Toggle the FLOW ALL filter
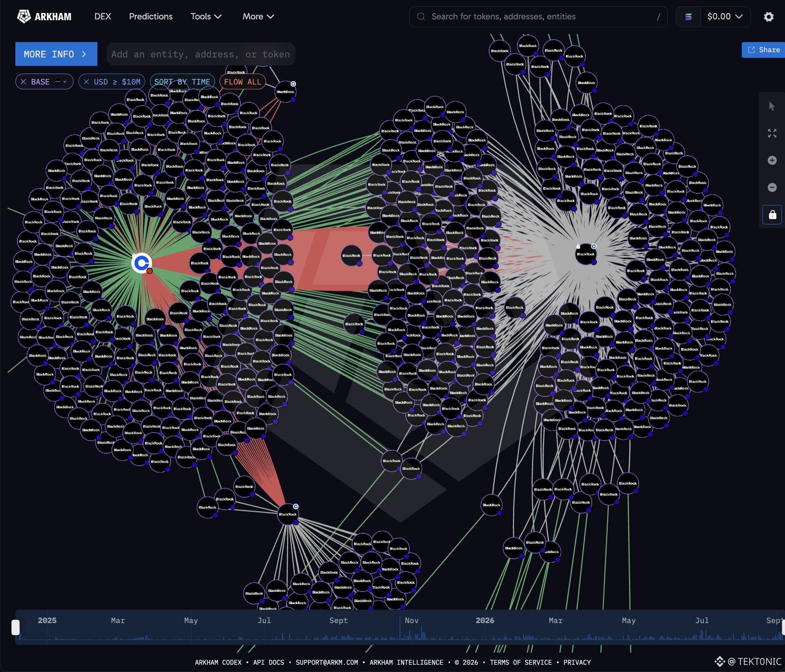This screenshot has height=672, width=785. coord(243,82)
